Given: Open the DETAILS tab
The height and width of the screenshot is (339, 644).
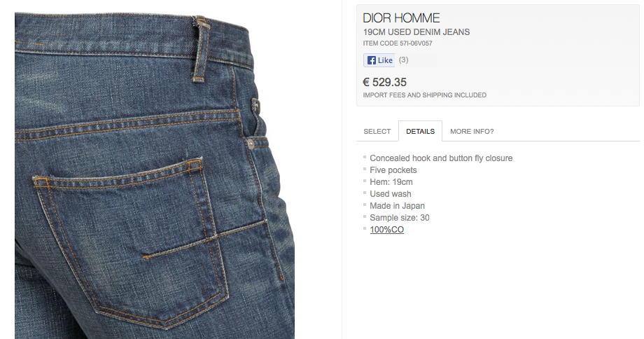Looking at the screenshot, I should 420,132.
